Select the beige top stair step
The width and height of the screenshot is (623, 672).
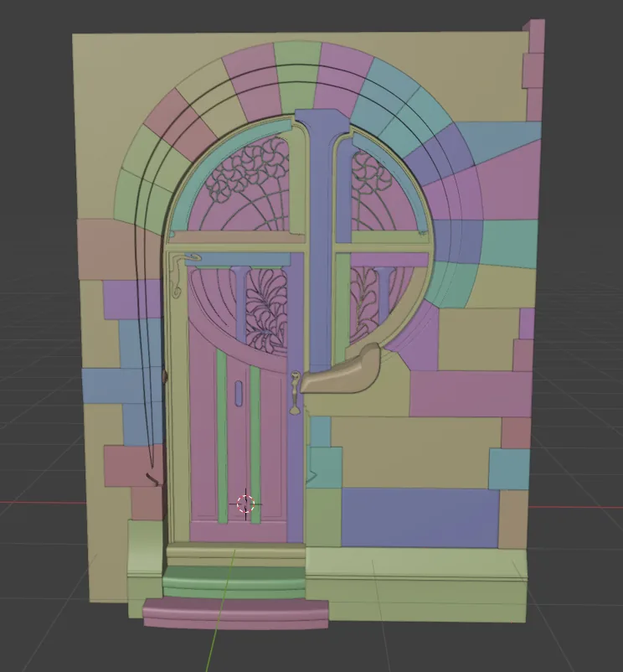coord(235,554)
